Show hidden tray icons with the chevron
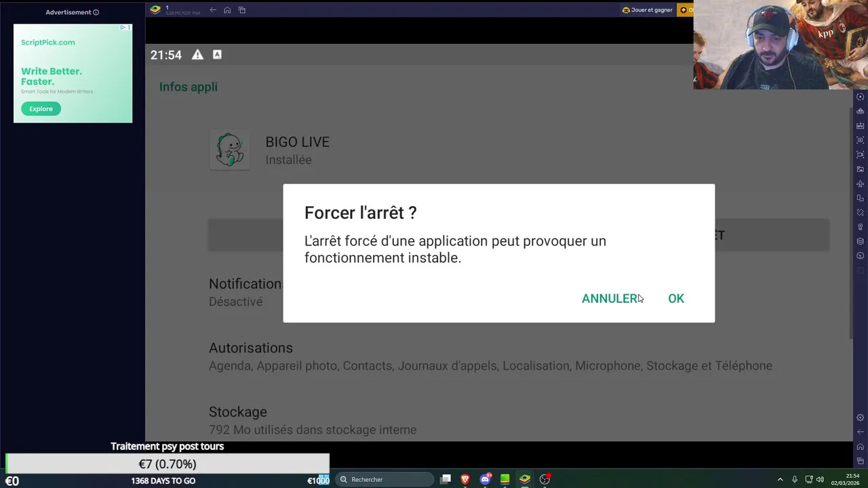The width and height of the screenshot is (868, 488). pyautogui.click(x=780, y=479)
